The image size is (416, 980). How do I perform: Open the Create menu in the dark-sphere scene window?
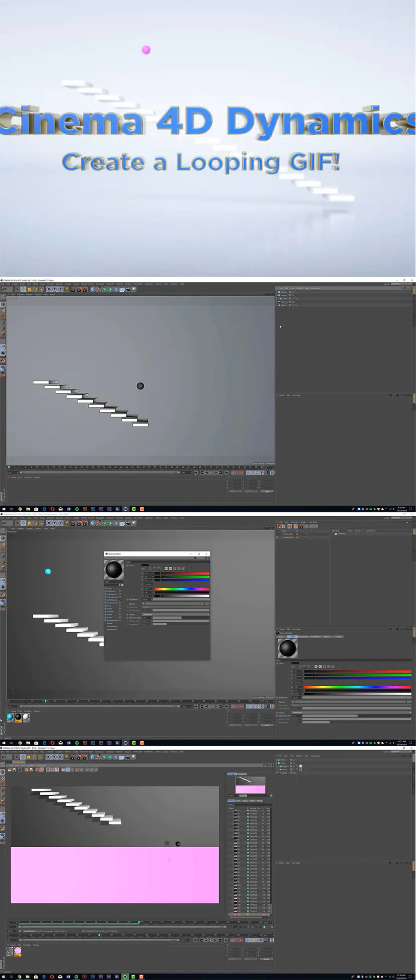[15, 284]
